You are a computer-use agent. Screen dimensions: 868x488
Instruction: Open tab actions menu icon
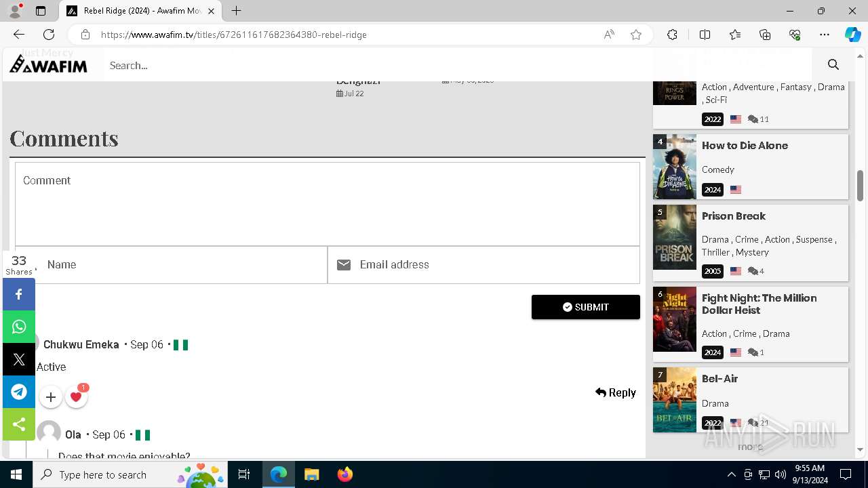[41, 11]
